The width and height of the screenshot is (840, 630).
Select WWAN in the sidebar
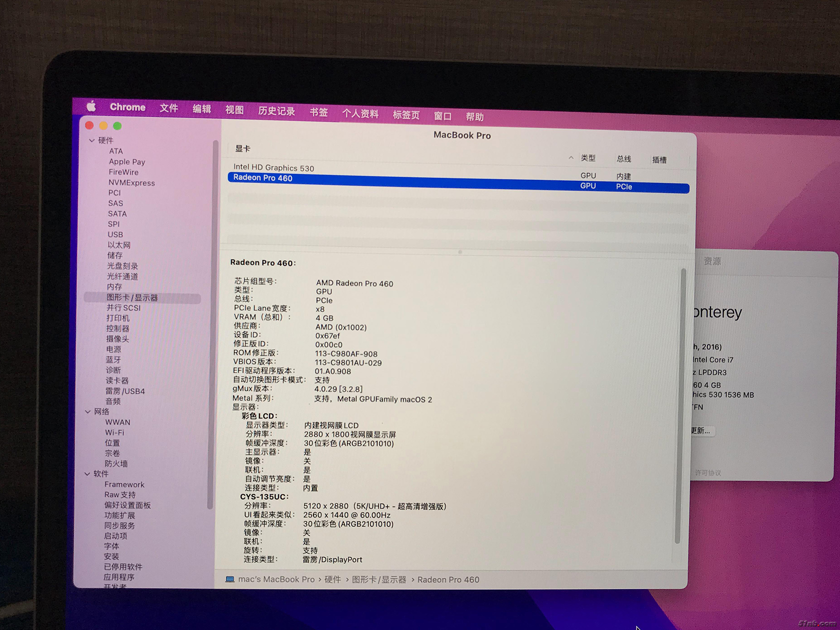[117, 422]
